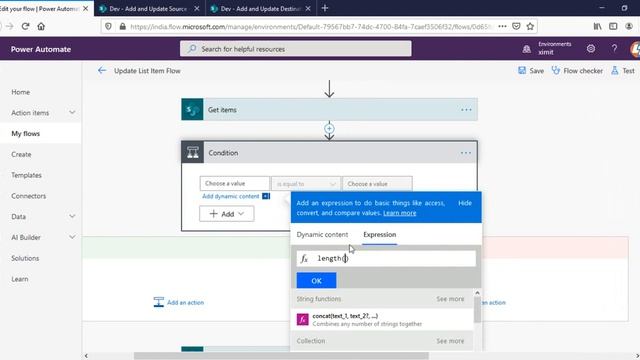Expand the Action items menu
Viewport: 640px width, 360px height.
coord(72,112)
